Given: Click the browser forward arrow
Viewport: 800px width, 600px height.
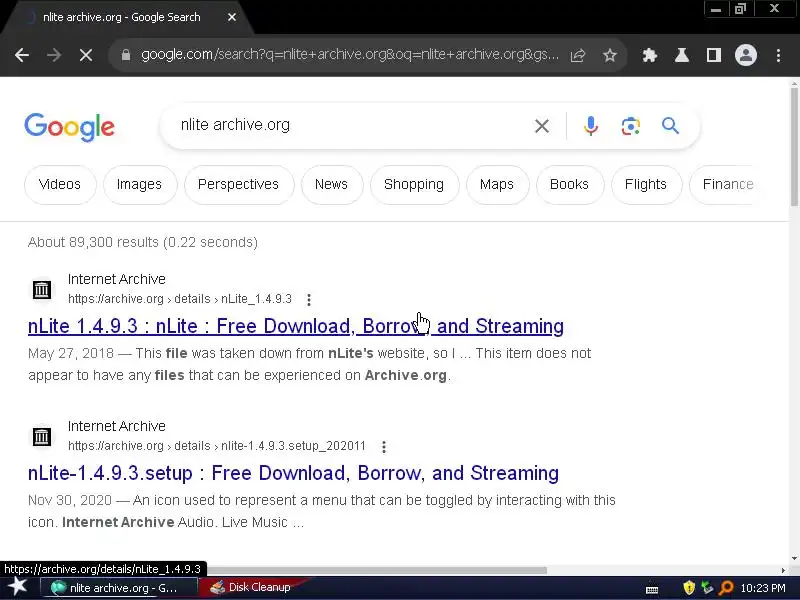Looking at the screenshot, I should tap(54, 55).
